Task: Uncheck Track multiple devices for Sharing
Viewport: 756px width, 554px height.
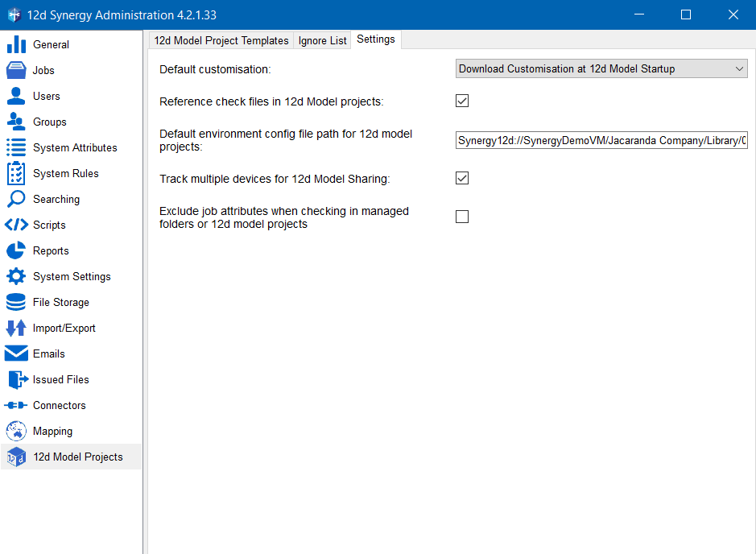Action: click(x=462, y=178)
